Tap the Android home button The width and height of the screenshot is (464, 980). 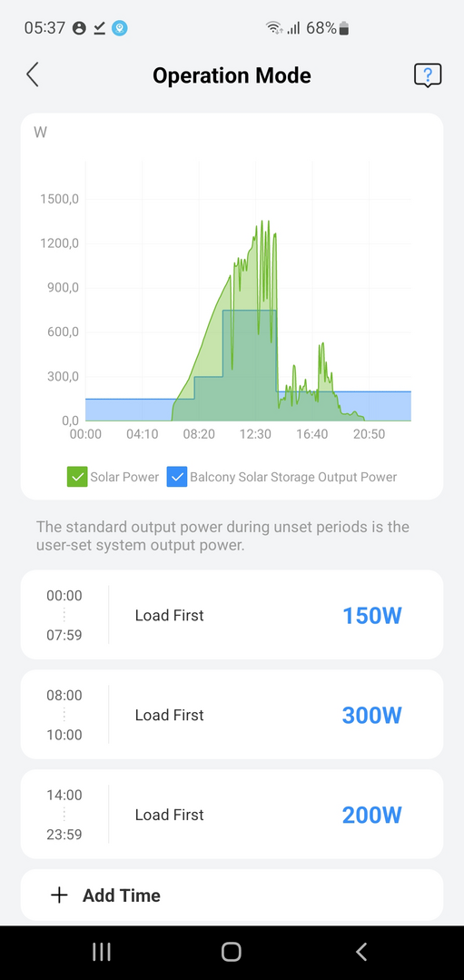coord(232,951)
